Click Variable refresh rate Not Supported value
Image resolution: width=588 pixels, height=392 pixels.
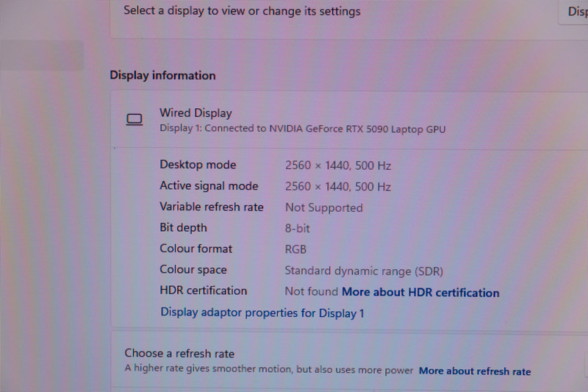pos(324,207)
